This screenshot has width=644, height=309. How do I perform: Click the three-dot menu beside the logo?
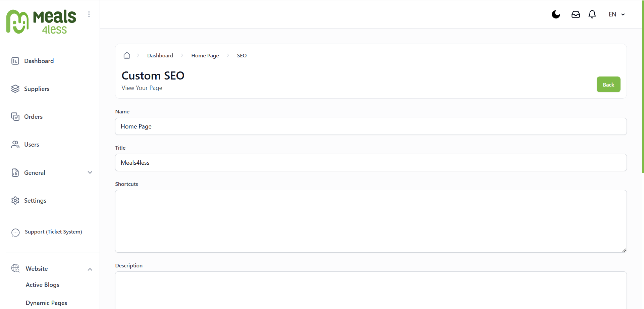89,14
